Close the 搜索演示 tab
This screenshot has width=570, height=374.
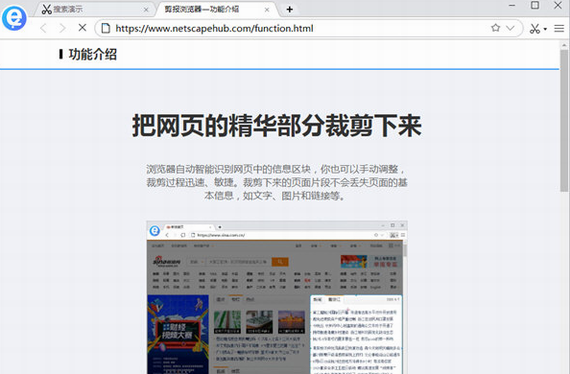[x=146, y=10]
